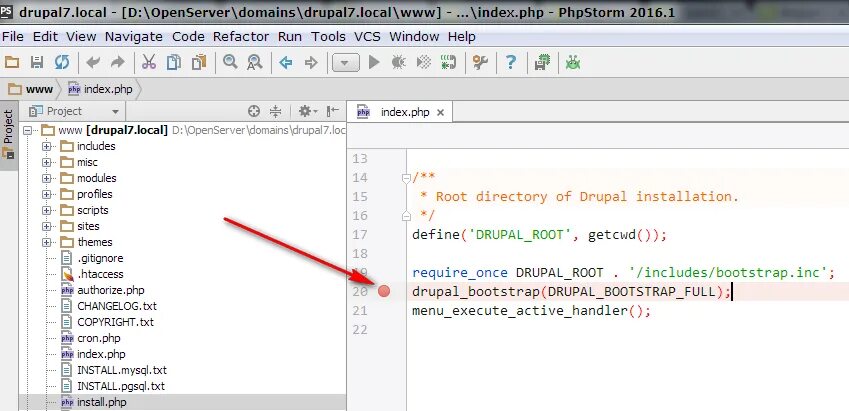Click line 21 menu_execute_active_handler call
Image resolution: width=849 pixels, height=411 pixels.
tap(531, 311)
